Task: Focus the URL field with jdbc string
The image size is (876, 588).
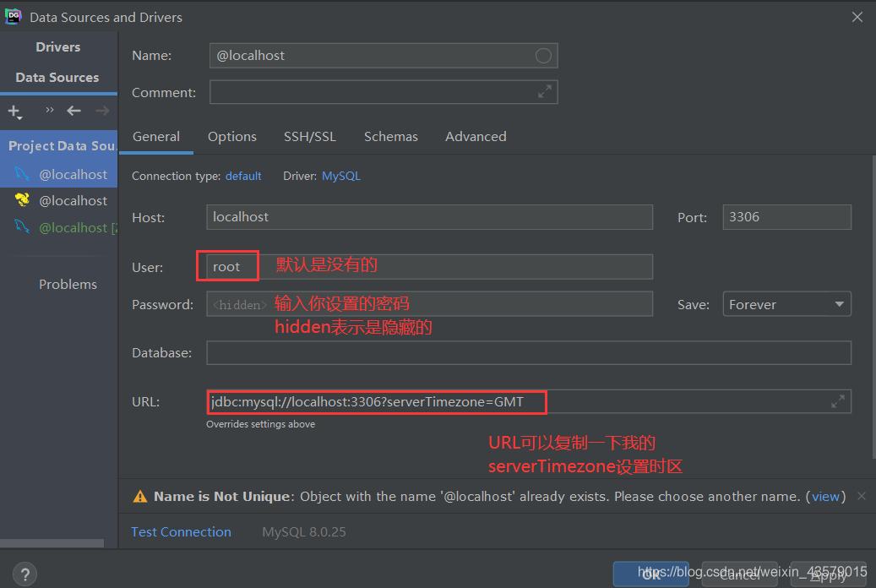Action: tap(529, 401)
